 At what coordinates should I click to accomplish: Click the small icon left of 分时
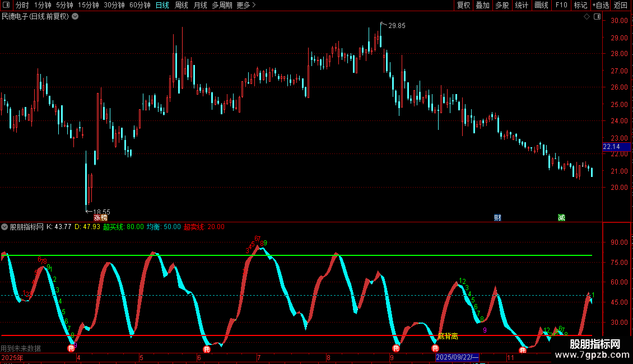pyautogui.click(x=6, y=6)
